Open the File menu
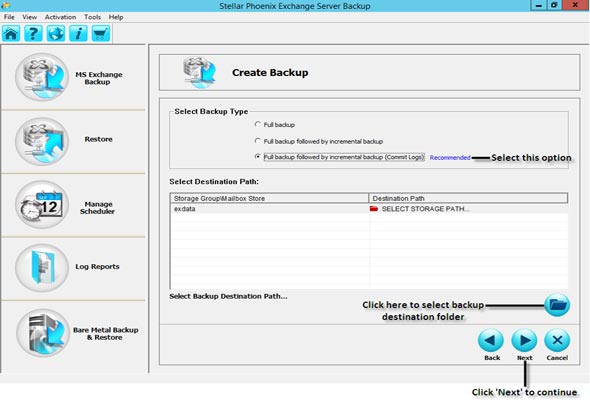 [9, 17]
